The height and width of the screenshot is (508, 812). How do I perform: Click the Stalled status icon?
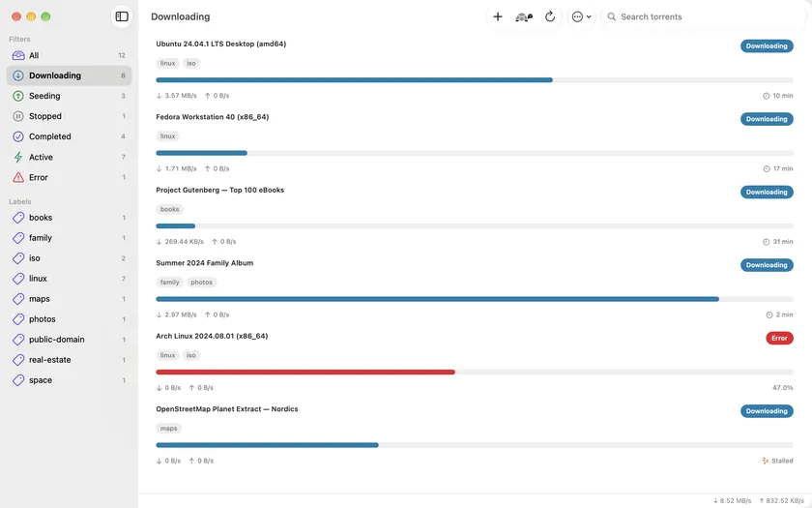(766, 461)
